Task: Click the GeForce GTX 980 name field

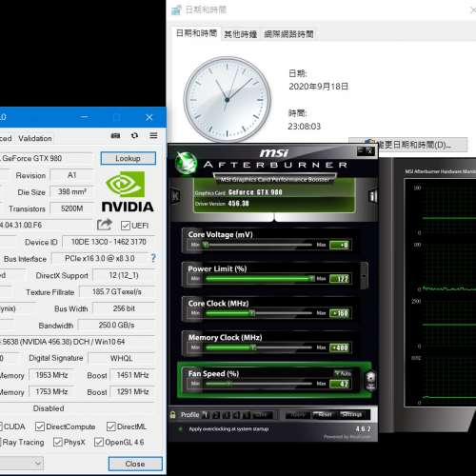Action: pyautogui.click(x=46, y=158)
